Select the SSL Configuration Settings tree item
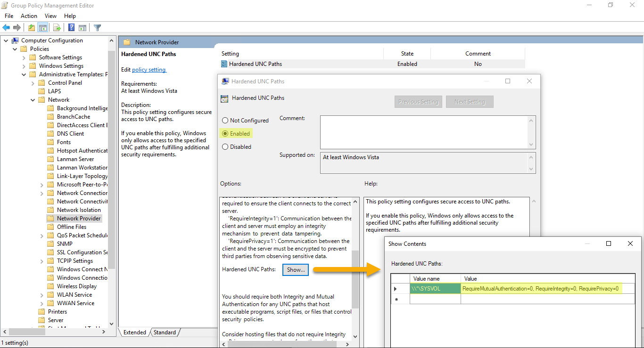The width and height of the screenshot is (644, 348). click(82, 252)
